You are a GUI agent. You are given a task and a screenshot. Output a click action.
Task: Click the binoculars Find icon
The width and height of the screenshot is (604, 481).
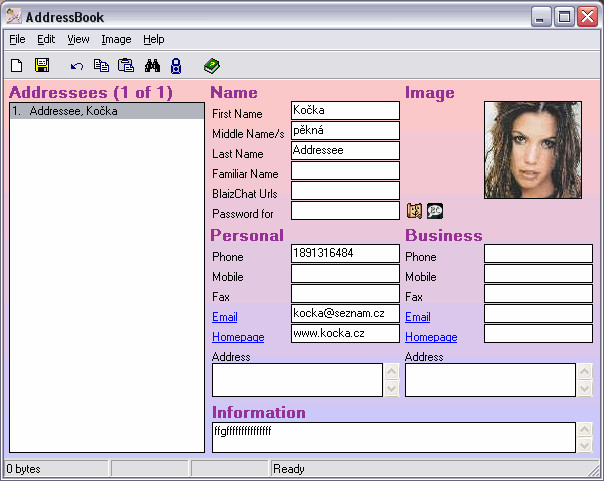[152, 66]
